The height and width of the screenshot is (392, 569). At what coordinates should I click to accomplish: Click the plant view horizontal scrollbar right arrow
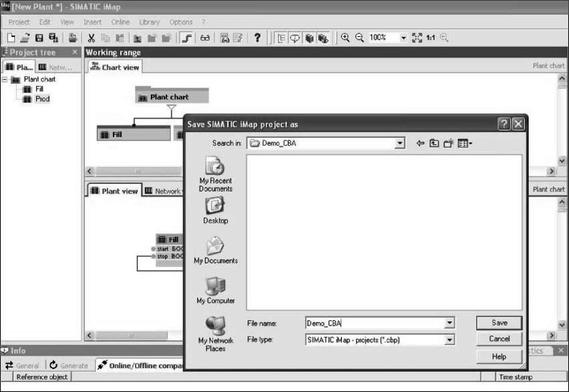tap(551, 335)
